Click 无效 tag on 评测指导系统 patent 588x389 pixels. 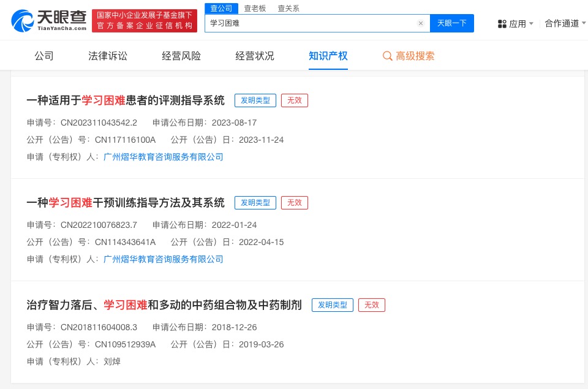tap(295, 100)
